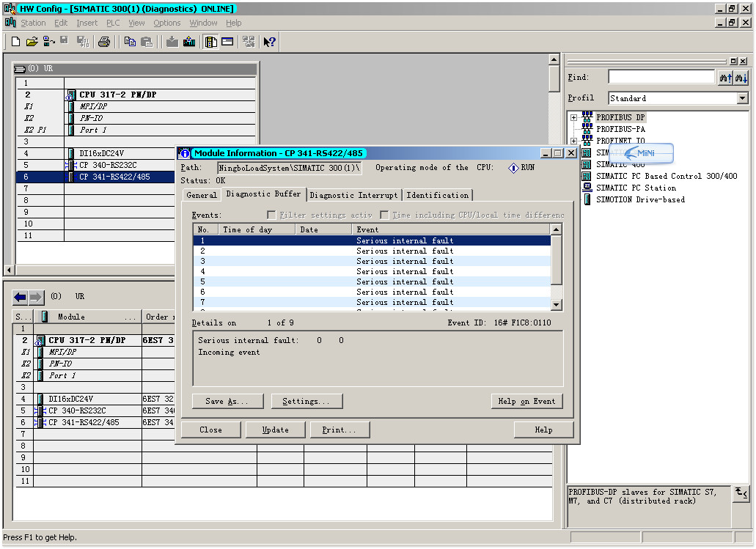This screenshot has height=549, width=756.
Task: Open the PLC menu
Action: coord(112,23)
